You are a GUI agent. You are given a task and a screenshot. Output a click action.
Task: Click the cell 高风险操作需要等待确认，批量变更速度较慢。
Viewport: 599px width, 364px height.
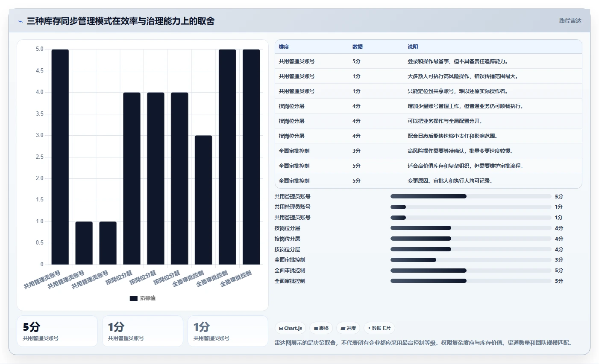click(x=460, y=151)
